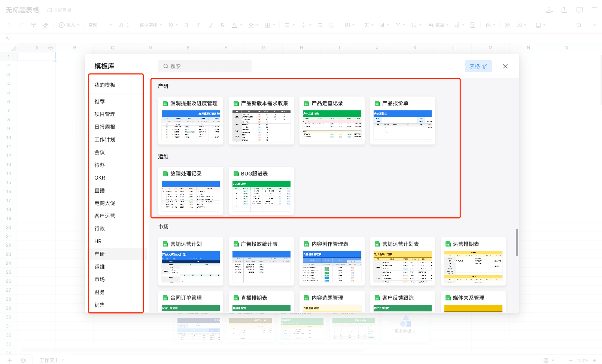Expand the font size 10 dropdown
Image resolution: width=602 pixels, height=364 pixels.
point(173,25)
